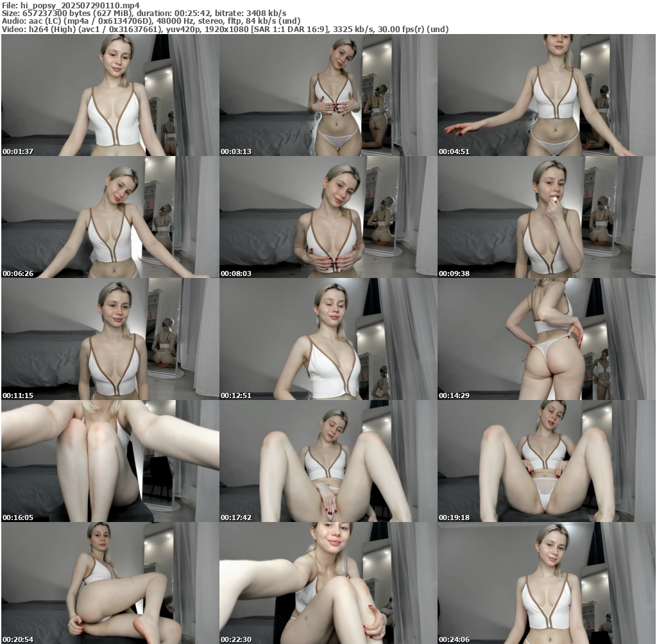Click the preview at 00:11:15
The height and width of the screenshot is (644, 657).
(x=110, y=339)
